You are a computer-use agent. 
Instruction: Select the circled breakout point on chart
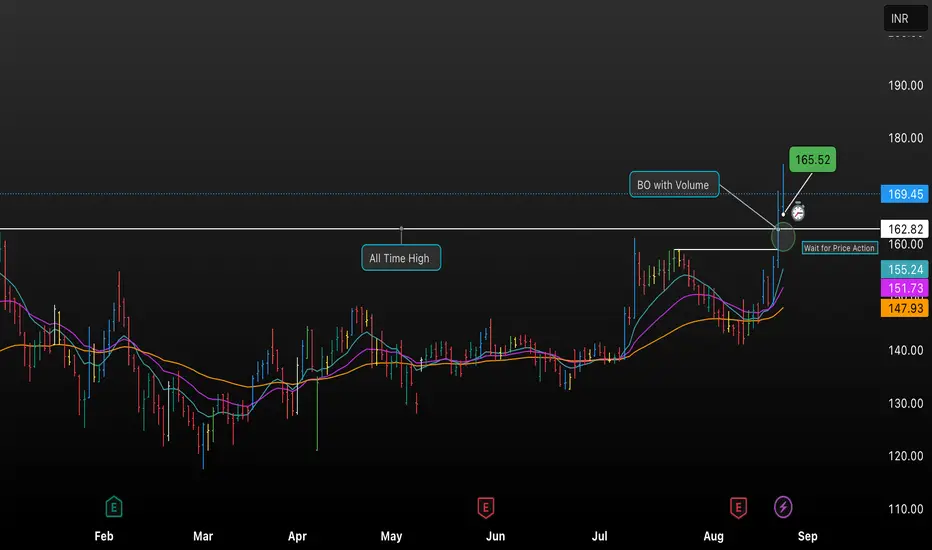click(x=783, y=237)
